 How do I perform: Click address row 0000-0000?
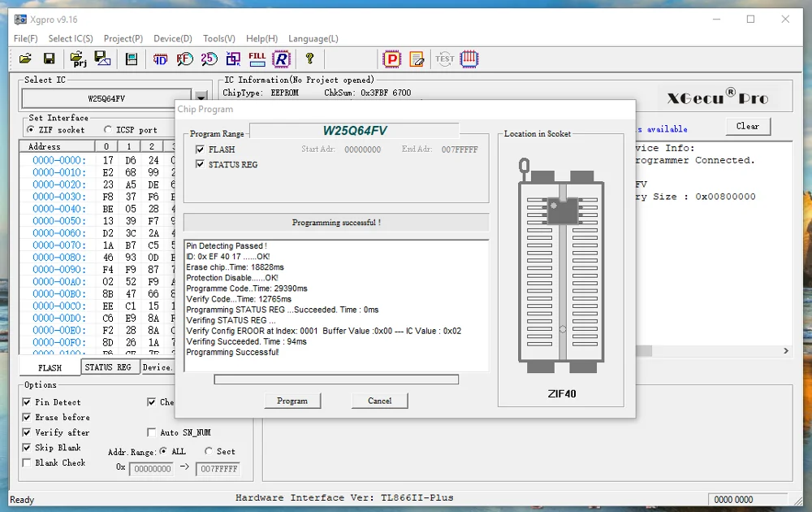tap(59, 160)
